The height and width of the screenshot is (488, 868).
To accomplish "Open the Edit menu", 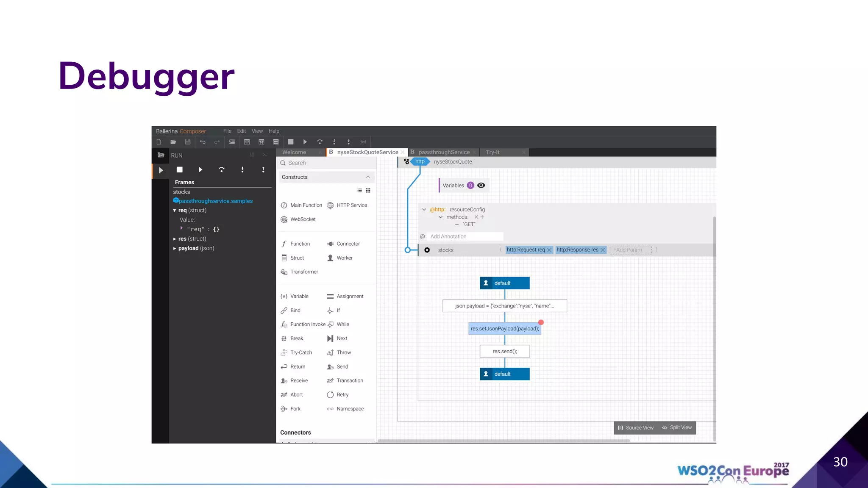I will click(x=242, y=131).
